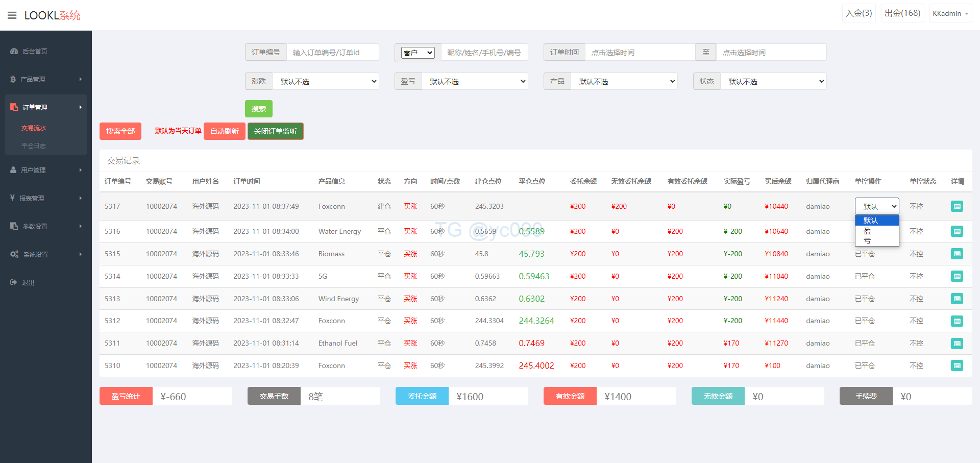Open the 涨跌 filter dropdown
The width and height of the screenshot is (980, 463).
coord(326,81)
